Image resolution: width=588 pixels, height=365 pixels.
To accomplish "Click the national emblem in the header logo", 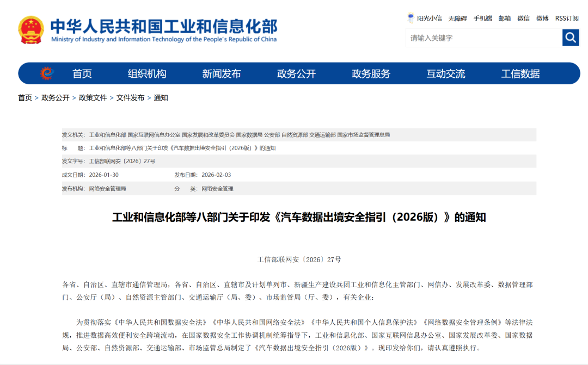I will [x=31, y=30].
